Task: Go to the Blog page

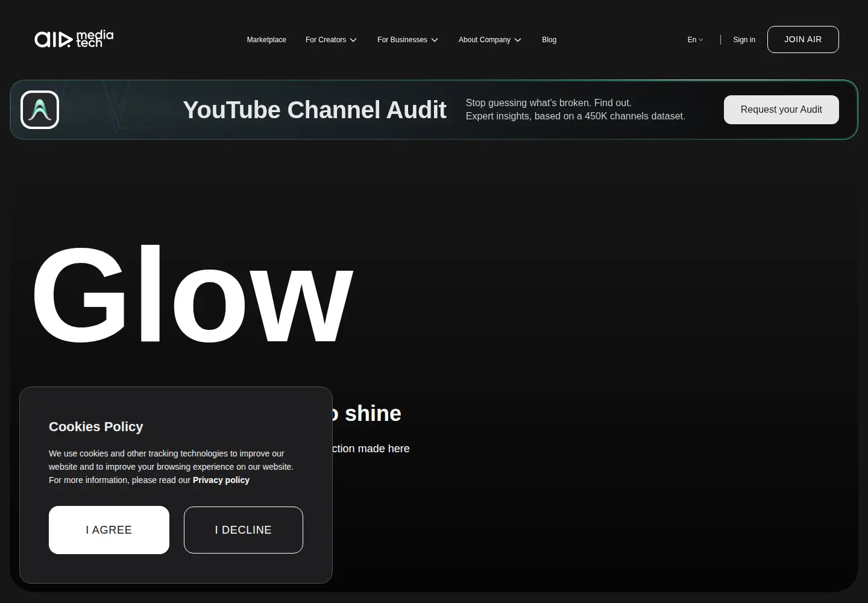Action: (x=549, y=40)
